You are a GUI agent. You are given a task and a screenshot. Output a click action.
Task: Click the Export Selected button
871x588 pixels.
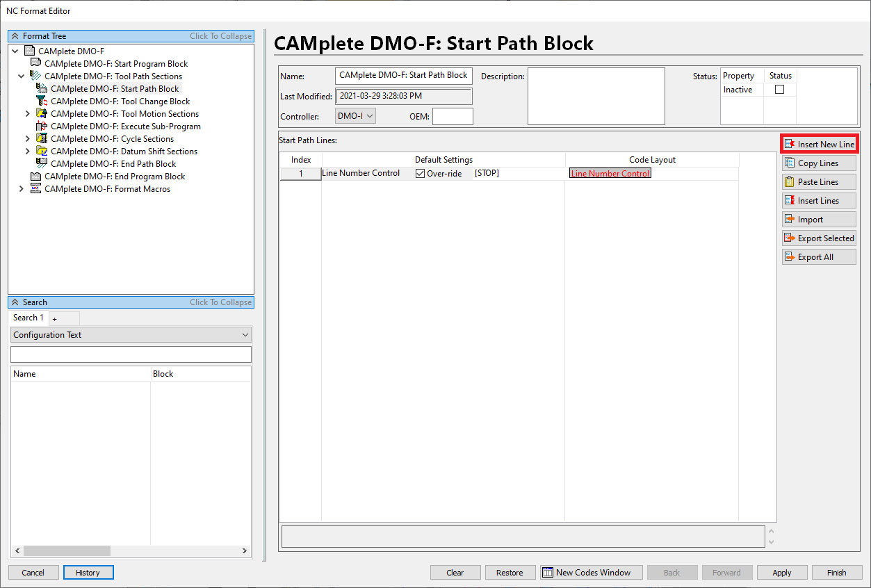pyautogui.click(x=819, y=238)
